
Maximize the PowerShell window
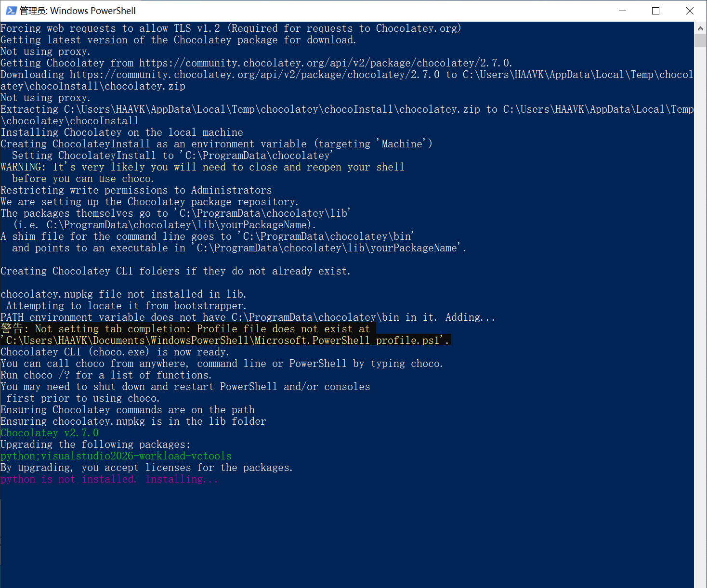coord(655,11)
